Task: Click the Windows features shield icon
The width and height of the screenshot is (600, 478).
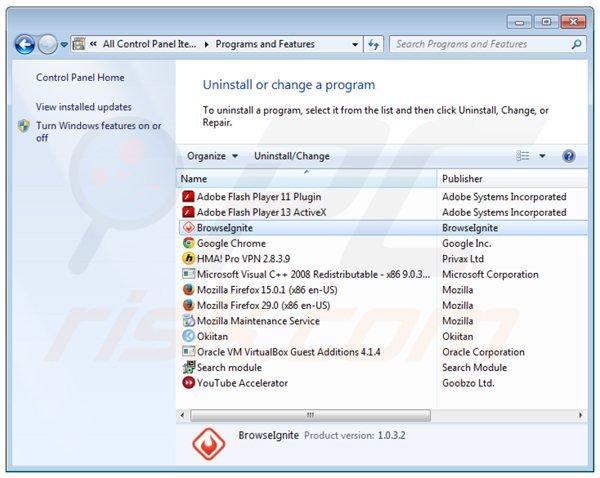Action: coord(24,126)
